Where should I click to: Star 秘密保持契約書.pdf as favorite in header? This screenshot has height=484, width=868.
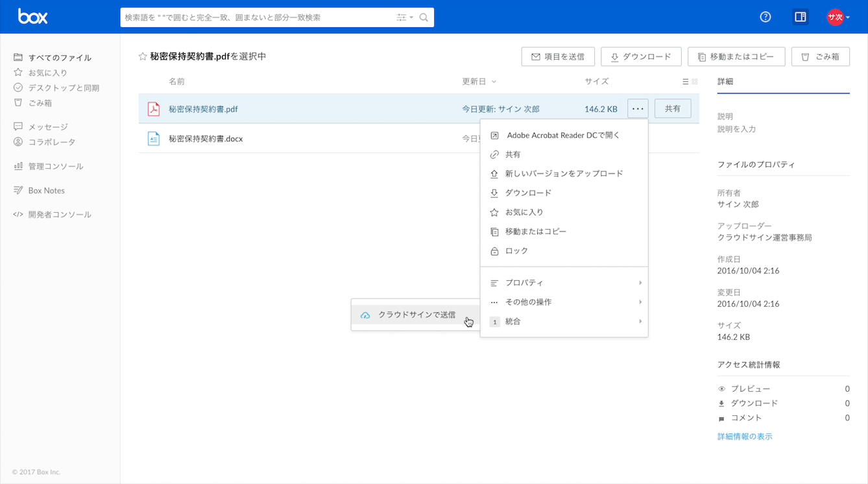click(143, 57)
